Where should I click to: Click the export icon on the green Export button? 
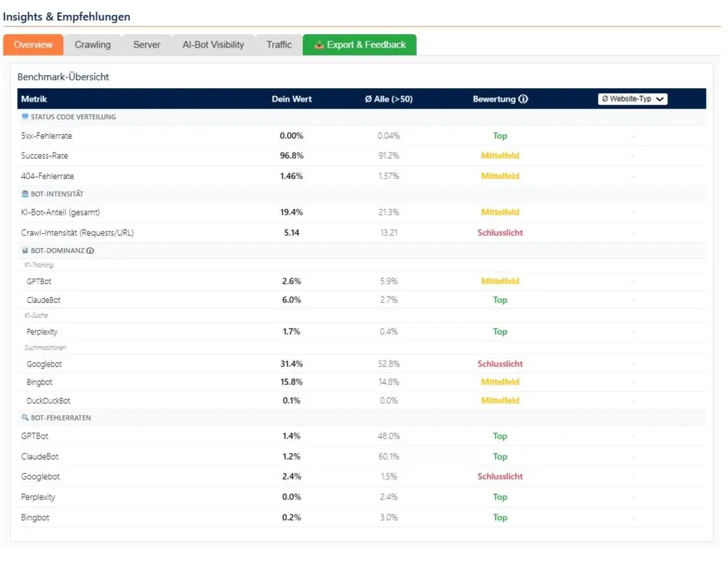coord(319,44)
